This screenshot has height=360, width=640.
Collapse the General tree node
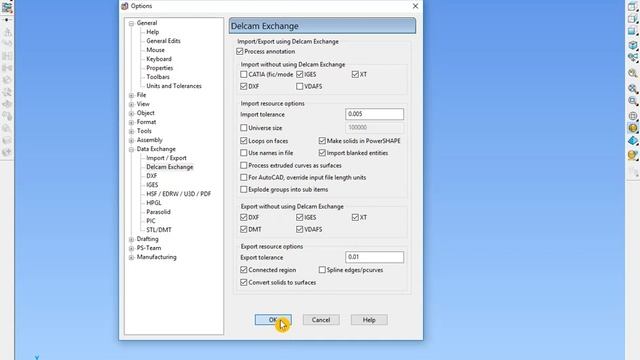pyautogui.click(x=131, y=24)
